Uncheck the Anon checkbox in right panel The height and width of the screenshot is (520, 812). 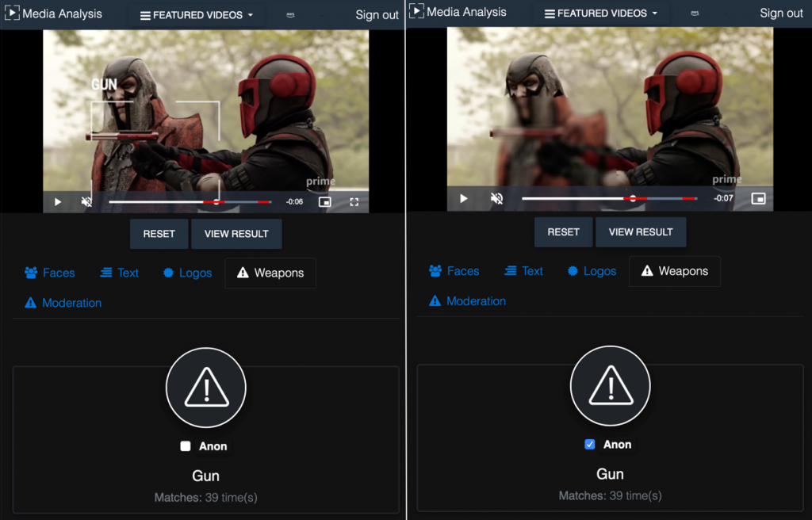(x=590, y=445)
